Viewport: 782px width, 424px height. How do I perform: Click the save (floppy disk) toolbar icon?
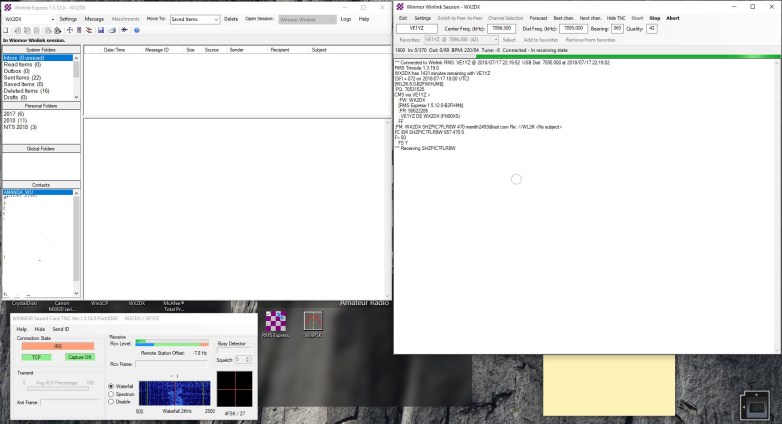click(100, 30)
